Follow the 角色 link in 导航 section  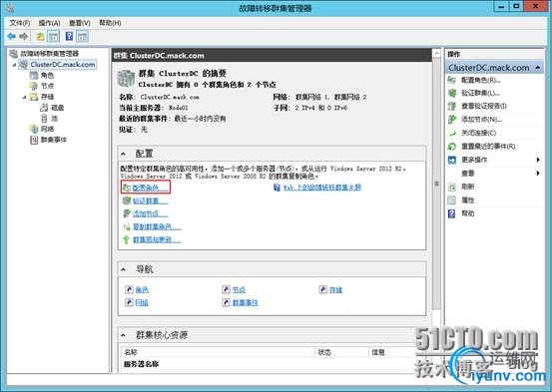pyautogui.click(x=142, y=289)
